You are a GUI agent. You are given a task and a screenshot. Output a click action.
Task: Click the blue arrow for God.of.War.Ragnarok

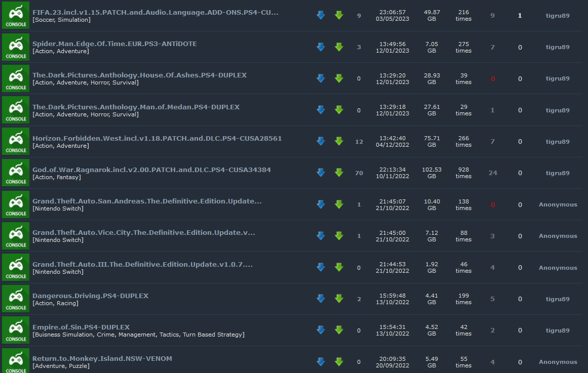tap(321, 173)
